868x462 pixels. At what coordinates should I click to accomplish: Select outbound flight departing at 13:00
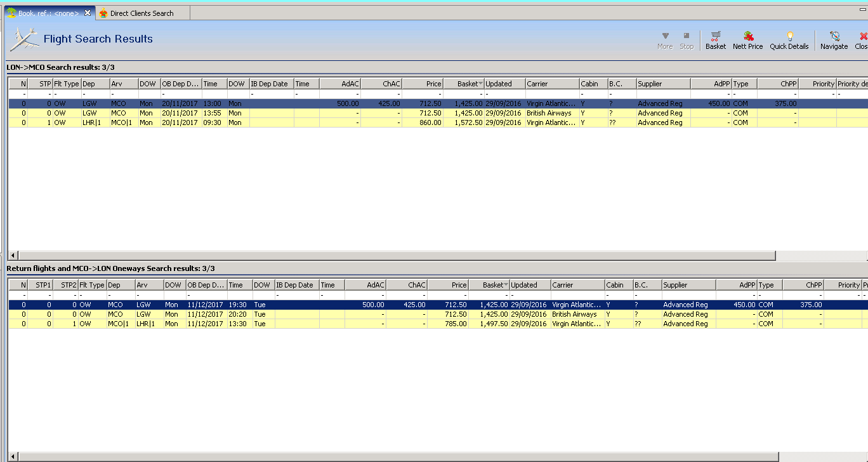[437, 103]
